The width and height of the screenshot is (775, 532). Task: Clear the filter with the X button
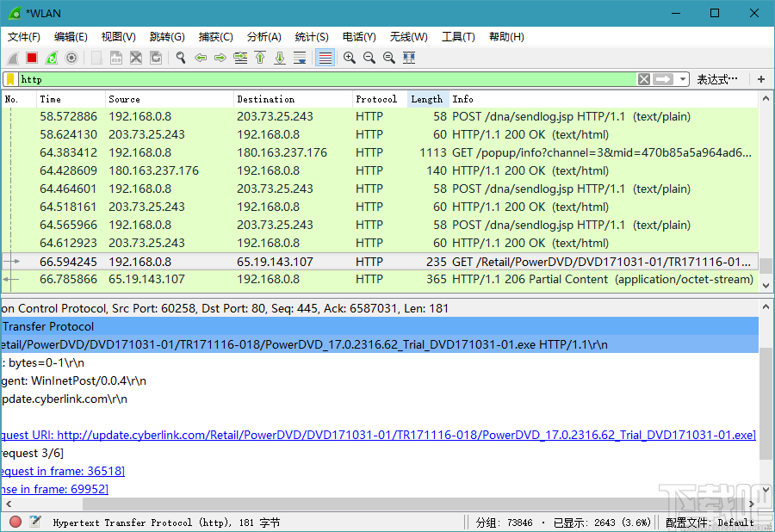pyautogui.click(x=644, y=78)
